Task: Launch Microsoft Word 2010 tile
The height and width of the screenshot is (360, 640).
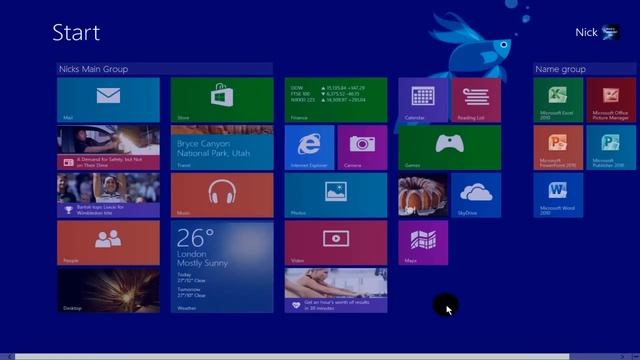Action: click(x=558, y=195)
